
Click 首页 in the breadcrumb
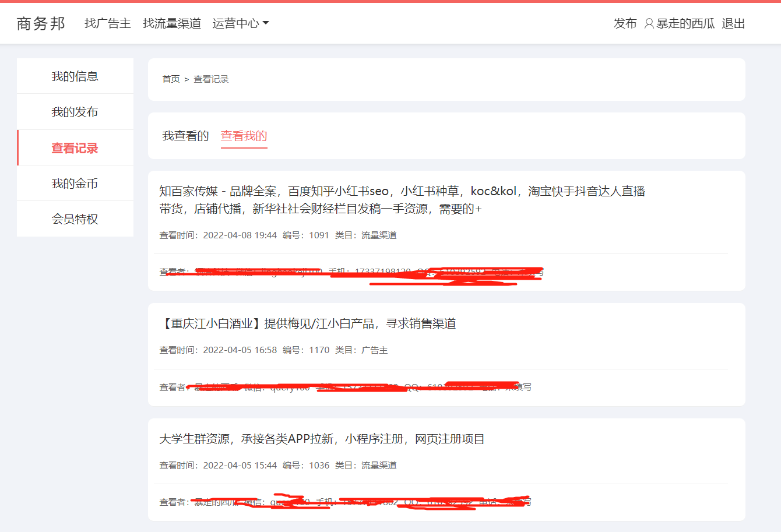pos(171,79)
